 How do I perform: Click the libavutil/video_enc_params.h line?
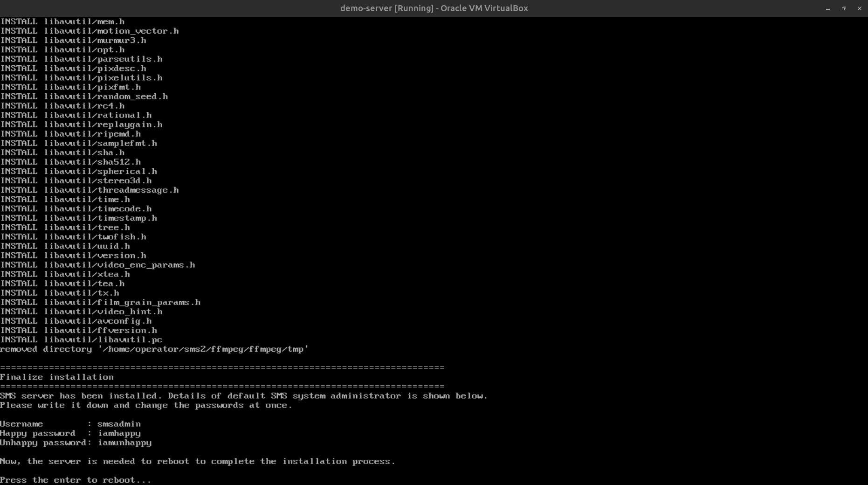pos(97,265)
